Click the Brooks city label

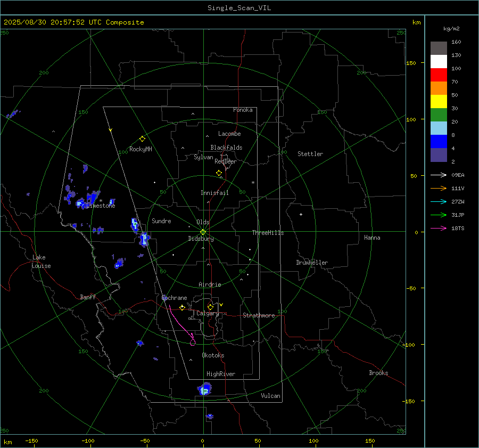click(x=378, y=373)
